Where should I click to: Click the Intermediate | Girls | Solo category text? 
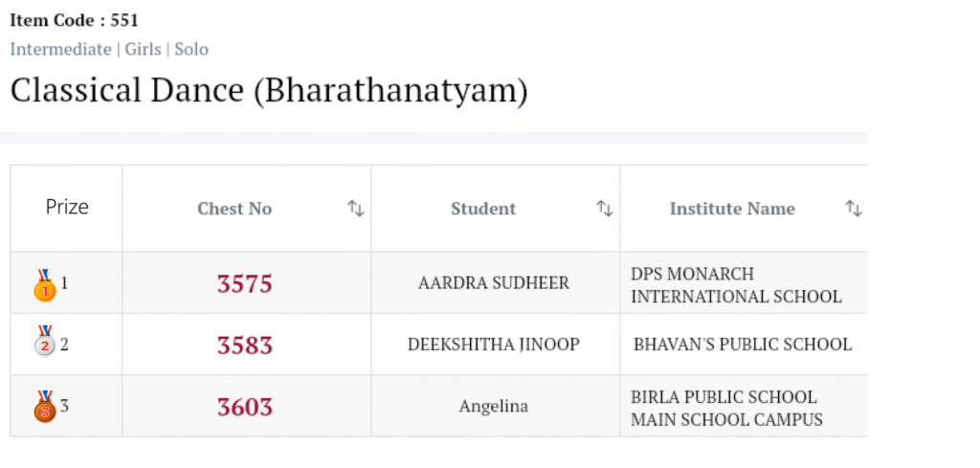(x=109, y=49)
